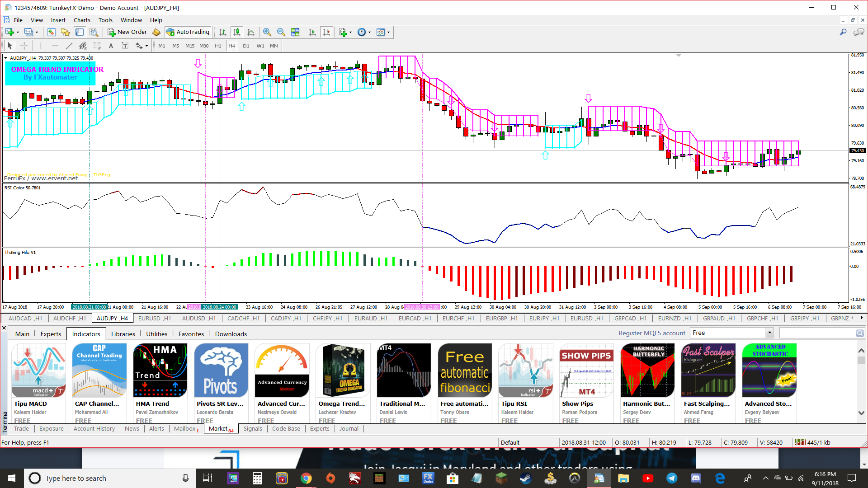Open Telegram from the Windows taskbar

[672, 478]
